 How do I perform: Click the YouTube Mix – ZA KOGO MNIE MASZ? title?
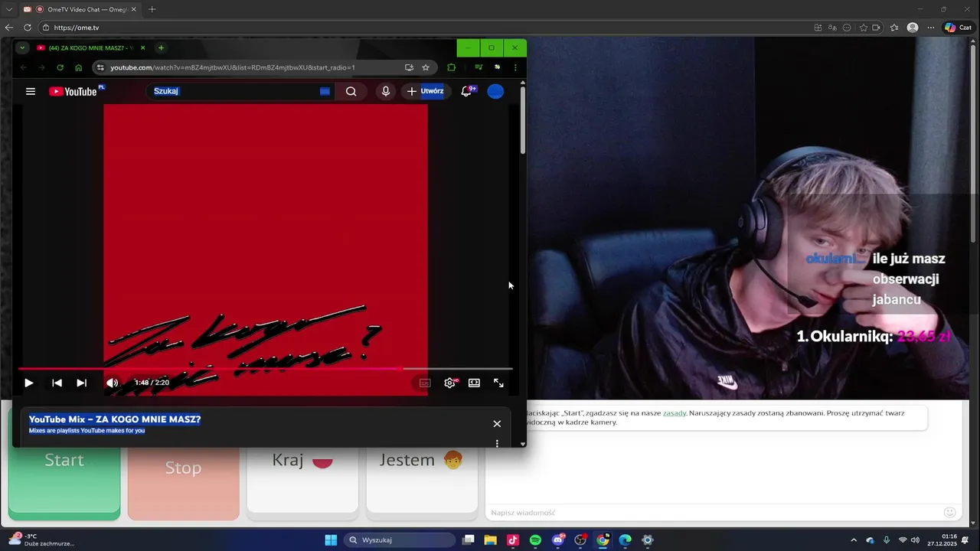pyautogui.click(x=115, y=419)
